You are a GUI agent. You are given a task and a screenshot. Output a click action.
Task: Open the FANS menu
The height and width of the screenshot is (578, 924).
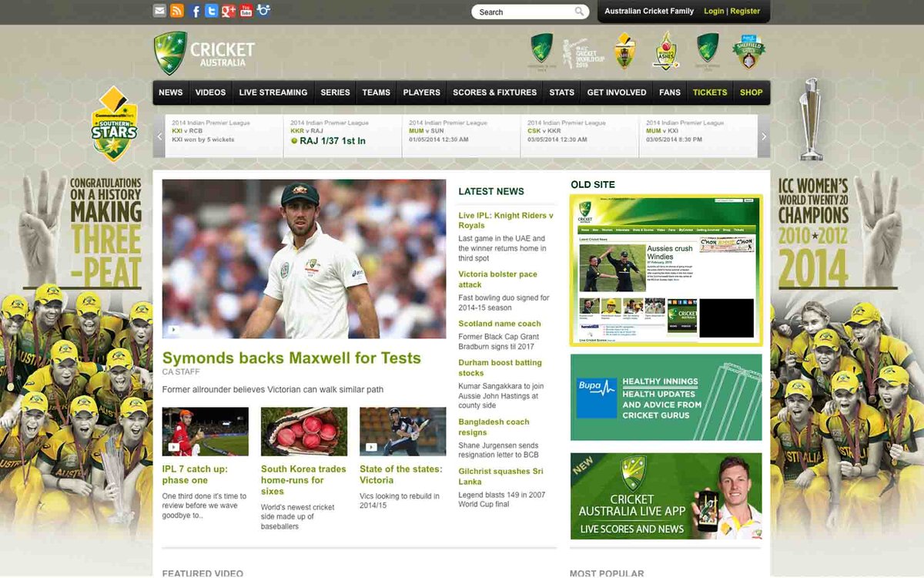pyautogui.click(x=670, y=92)
